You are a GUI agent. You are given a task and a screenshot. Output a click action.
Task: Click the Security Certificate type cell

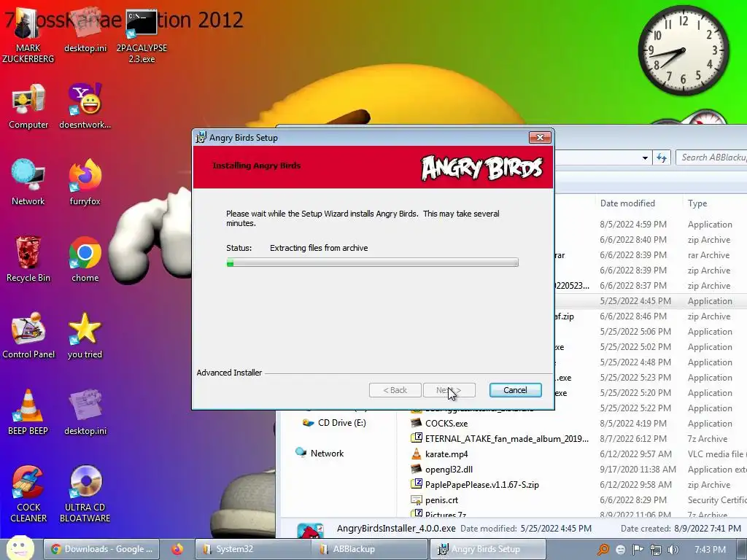(x=716, y=500)
